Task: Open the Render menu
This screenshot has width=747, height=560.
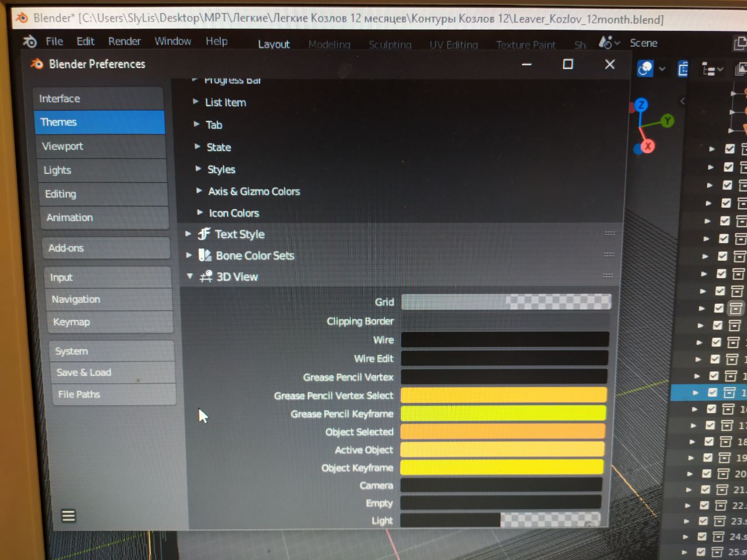Action: click(x=124, y=41)
